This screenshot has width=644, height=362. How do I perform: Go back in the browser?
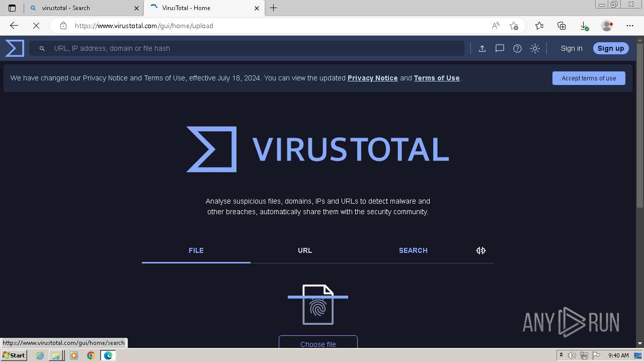pyautogui.click(x=14, y=26)
